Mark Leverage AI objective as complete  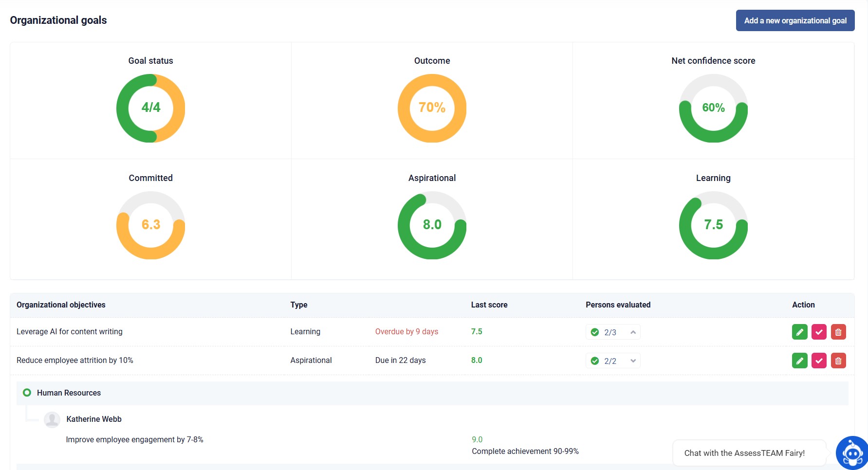(x=819, y=332)
